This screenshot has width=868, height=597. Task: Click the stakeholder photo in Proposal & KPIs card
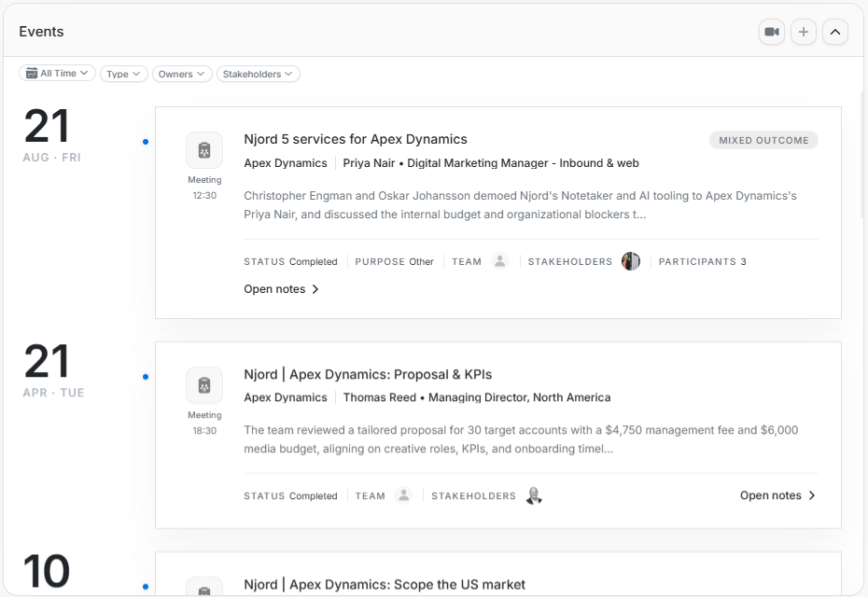tap(534, 495)
